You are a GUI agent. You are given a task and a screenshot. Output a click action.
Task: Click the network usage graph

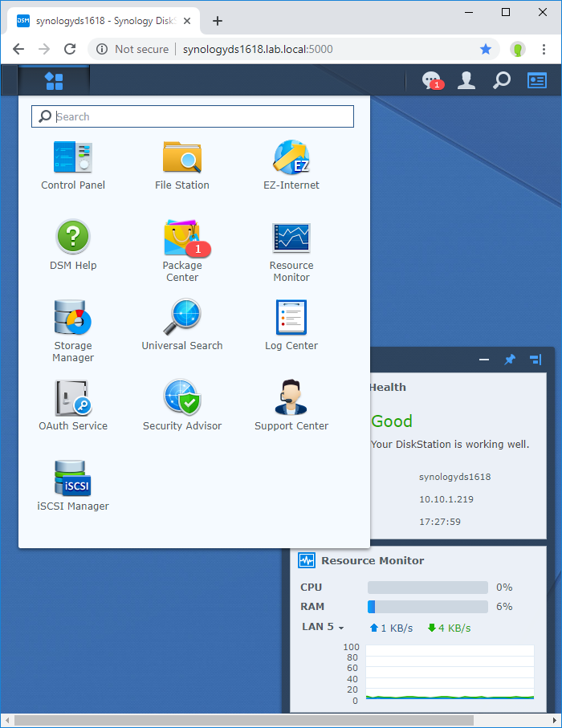tap(450, 673)
